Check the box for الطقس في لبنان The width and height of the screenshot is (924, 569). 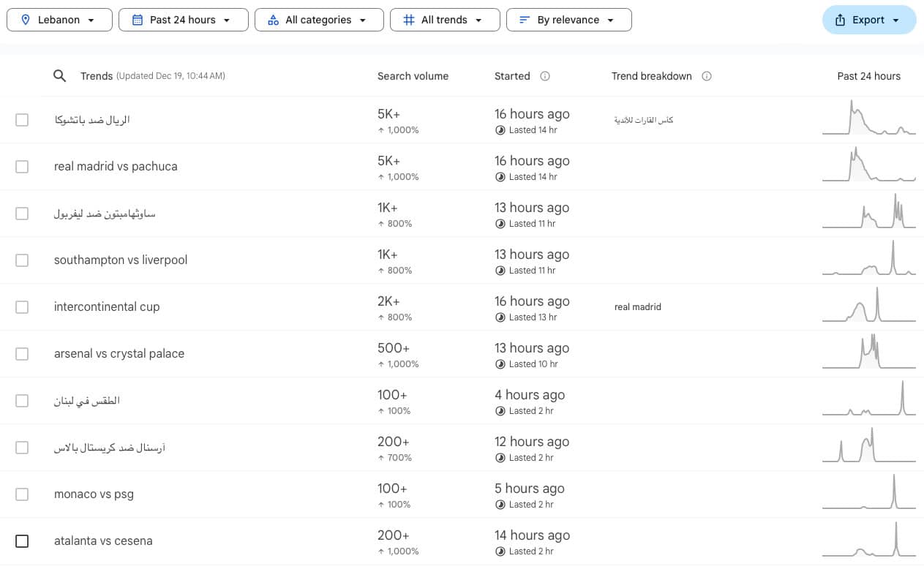[22, 401]
